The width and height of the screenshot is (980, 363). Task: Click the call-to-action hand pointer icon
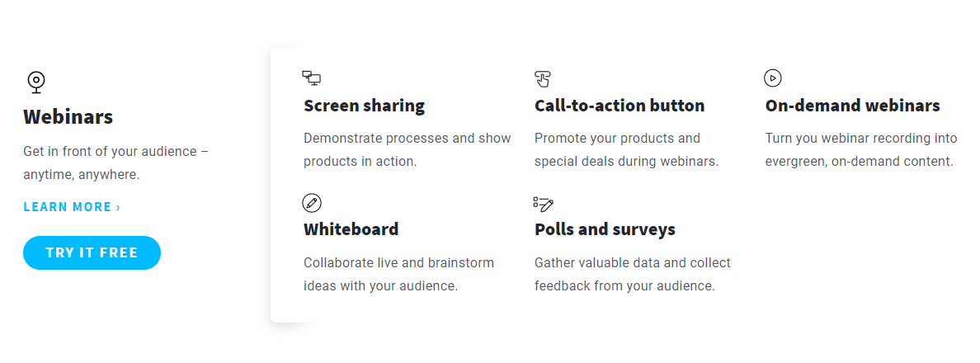click(x=543, y=78)
